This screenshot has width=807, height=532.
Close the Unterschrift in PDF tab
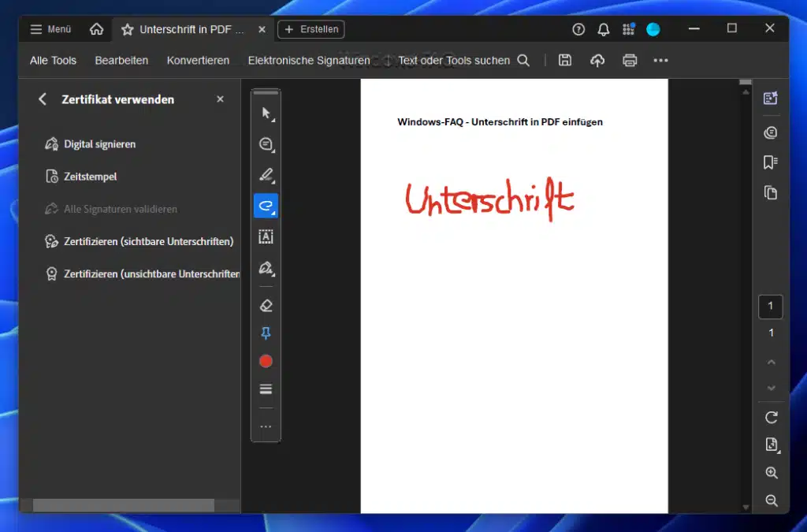coord(262,30)
